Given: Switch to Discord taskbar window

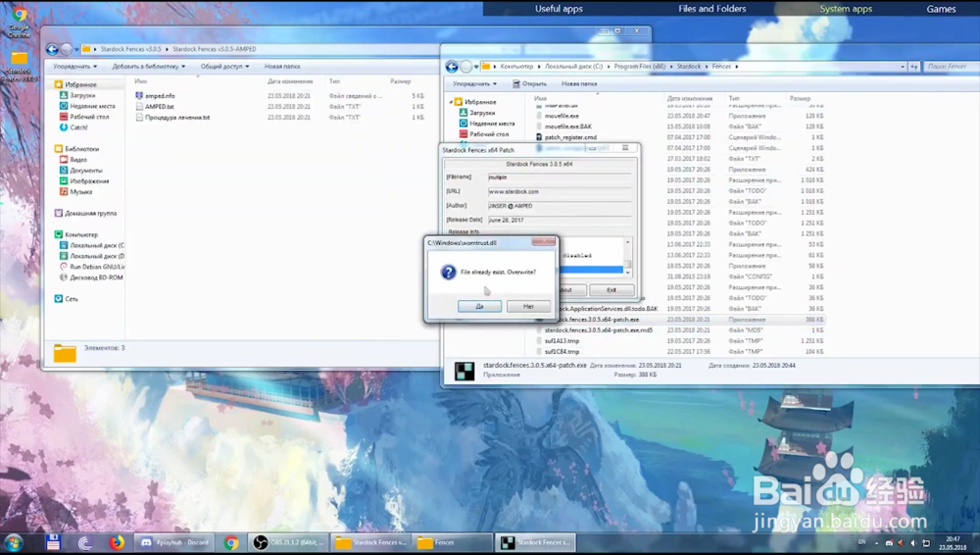Looking at the screenshot, I should pyautogui.click(x=175, y=542).
